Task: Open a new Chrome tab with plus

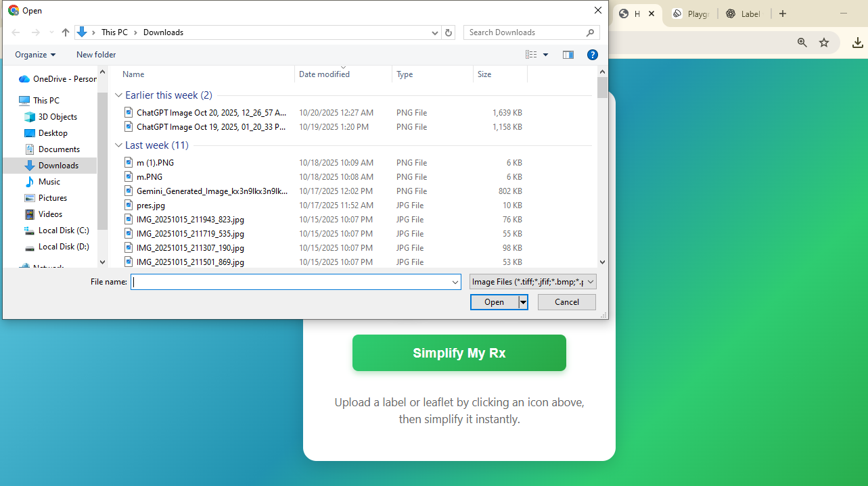Action: click(x=783, y=14)
